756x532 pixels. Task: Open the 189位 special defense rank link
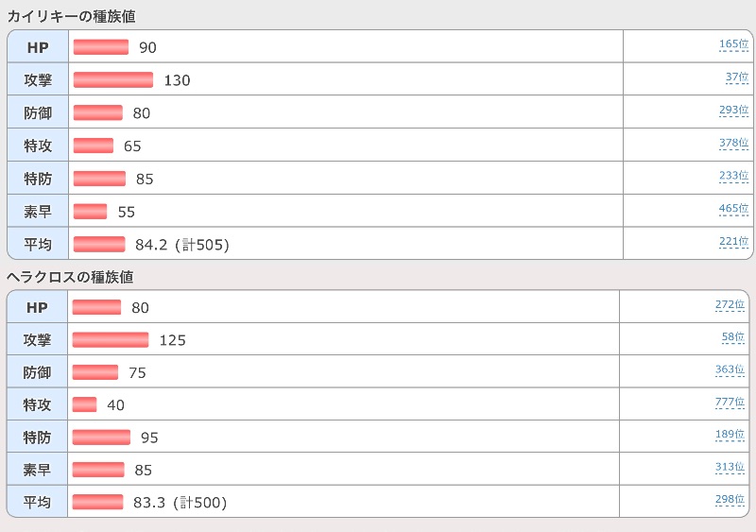coord(730,435)
